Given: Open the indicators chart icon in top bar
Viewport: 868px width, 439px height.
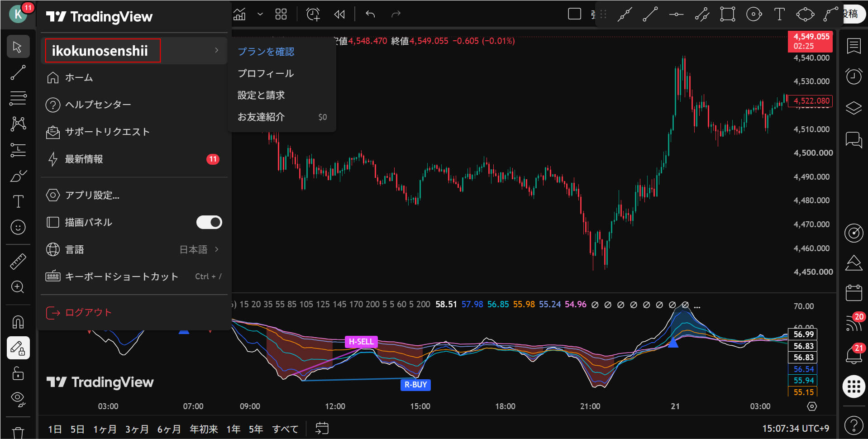Looking at the screenshot, I should 239,14.
